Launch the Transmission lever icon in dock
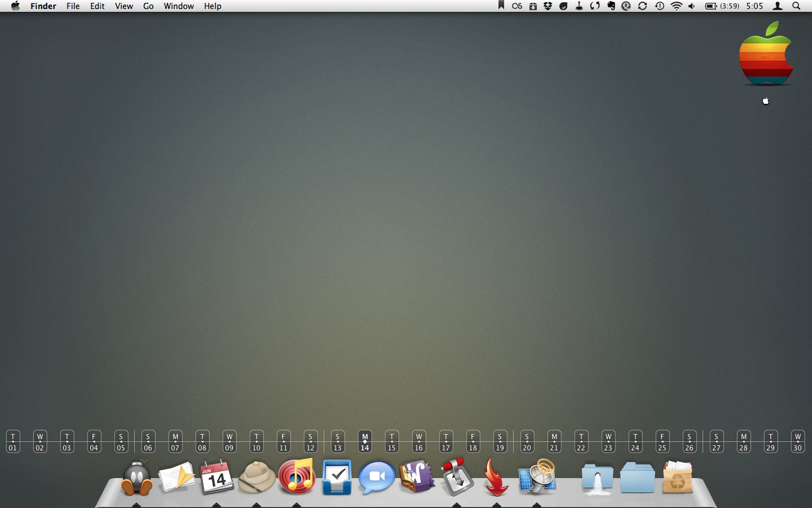This screenshot has height=508, width=812. [457, 478]
